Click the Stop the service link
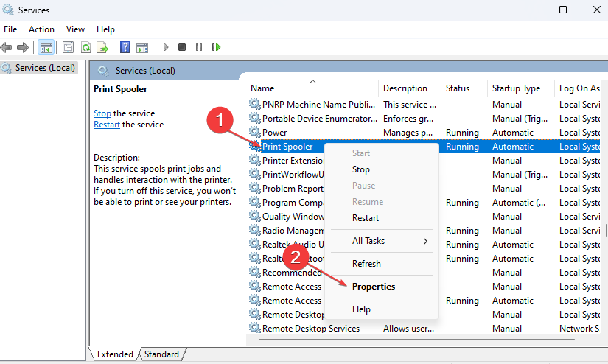Viewport: 608px width, 364px height. point(102,113)
